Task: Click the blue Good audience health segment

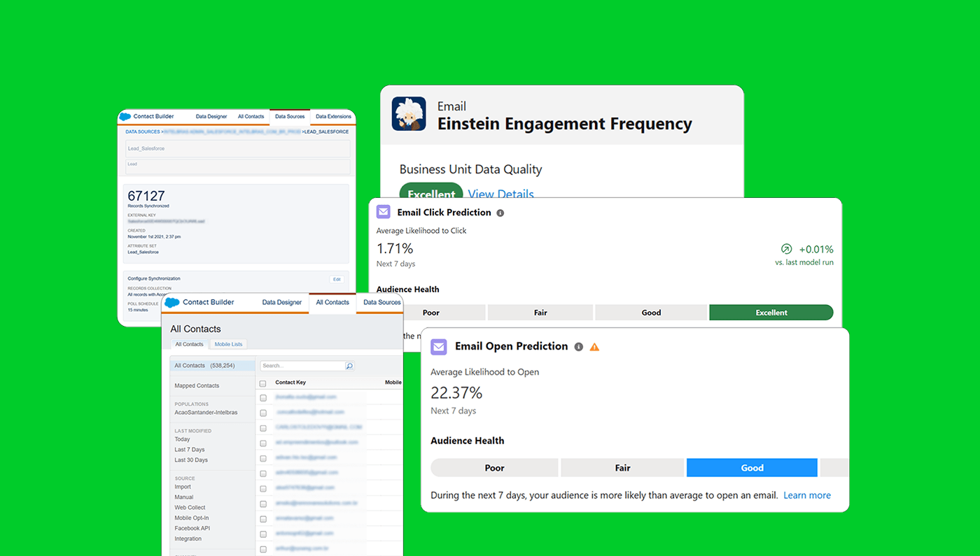Action: click(752, 468)
